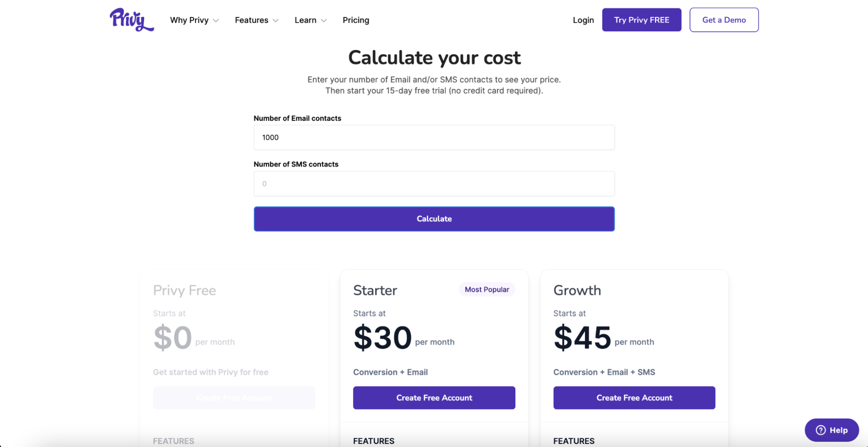Click the Get a Demo button

(724, 20)
